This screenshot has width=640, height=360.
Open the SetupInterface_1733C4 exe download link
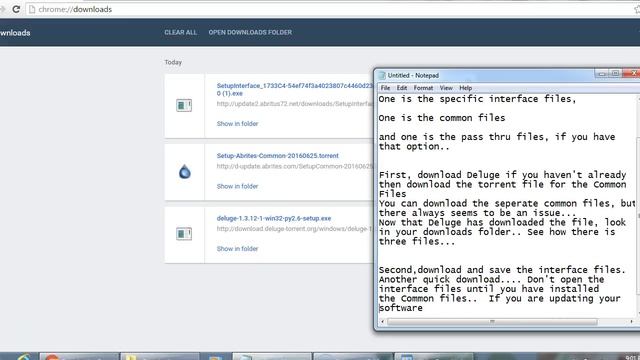click(x=294, y=89)
